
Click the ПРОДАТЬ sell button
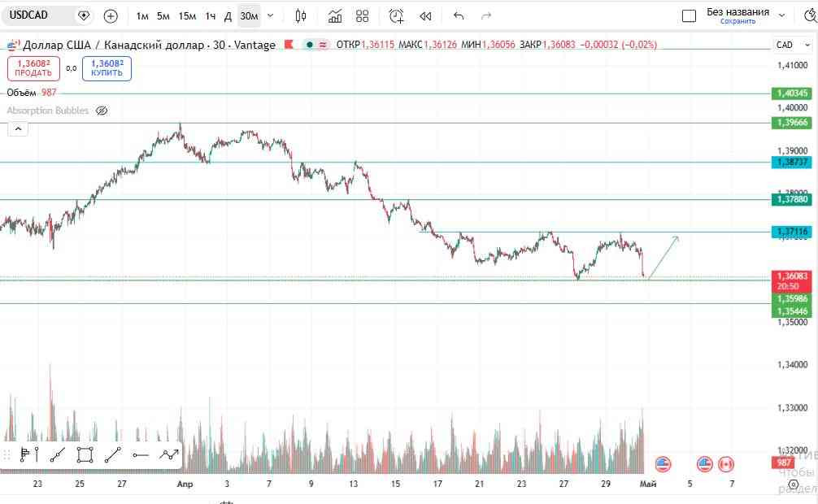(33, 68)
